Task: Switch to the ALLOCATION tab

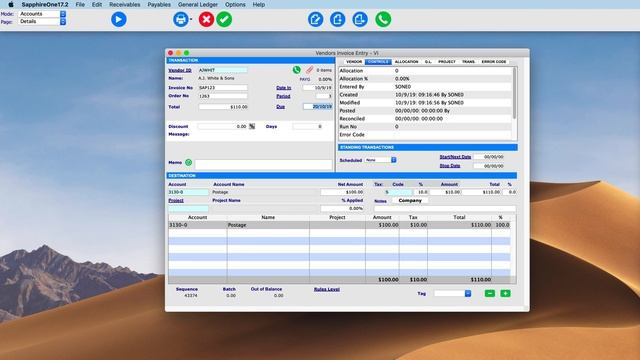Action: [x=406, y=62]
